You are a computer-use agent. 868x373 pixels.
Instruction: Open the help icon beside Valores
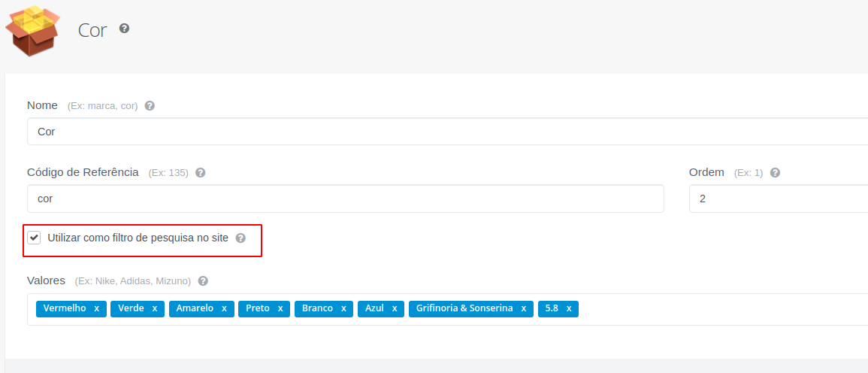click(203, 281)
